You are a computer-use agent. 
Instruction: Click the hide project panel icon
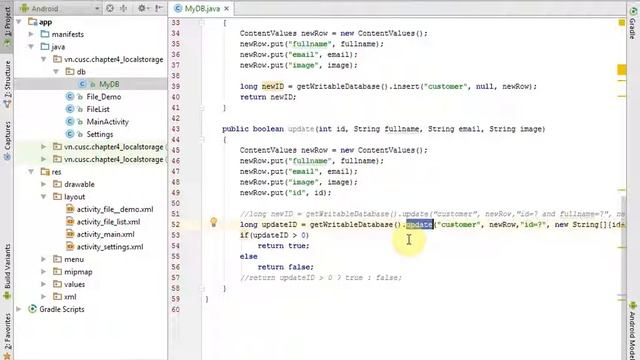pyautogui.click(x=159, y=8)
